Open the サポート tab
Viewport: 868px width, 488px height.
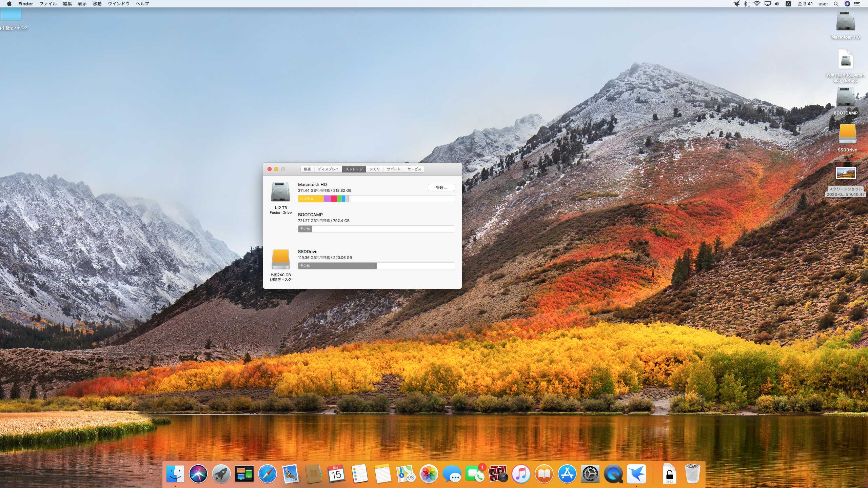(x=394, y=169)
